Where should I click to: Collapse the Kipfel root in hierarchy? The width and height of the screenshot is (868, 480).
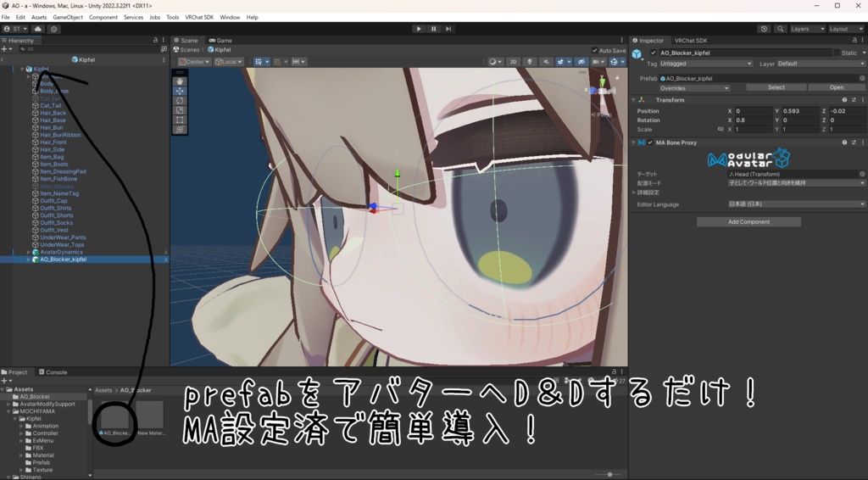22,70
